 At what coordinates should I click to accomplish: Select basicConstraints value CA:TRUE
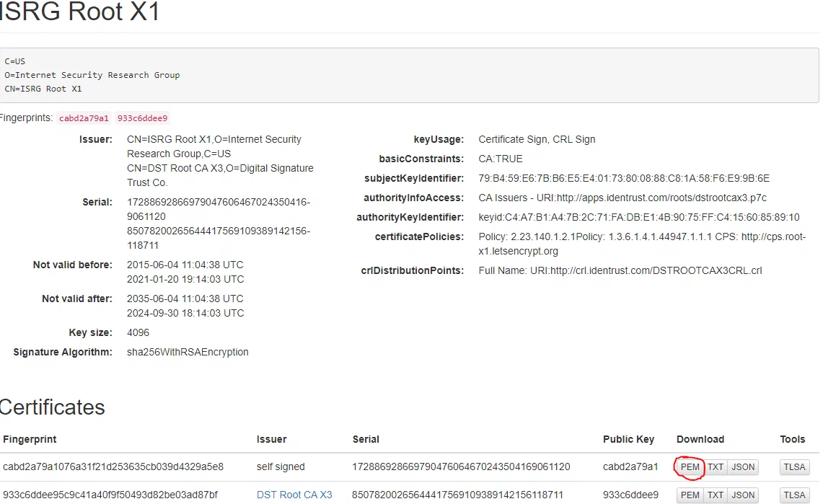pyautogui.click(x=500, y=159)
